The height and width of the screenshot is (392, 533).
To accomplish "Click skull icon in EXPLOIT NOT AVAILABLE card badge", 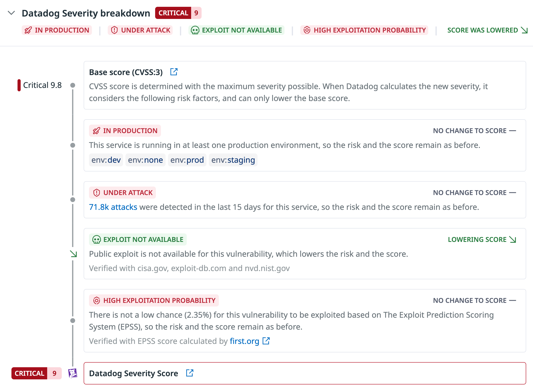I will click(97, 240).
